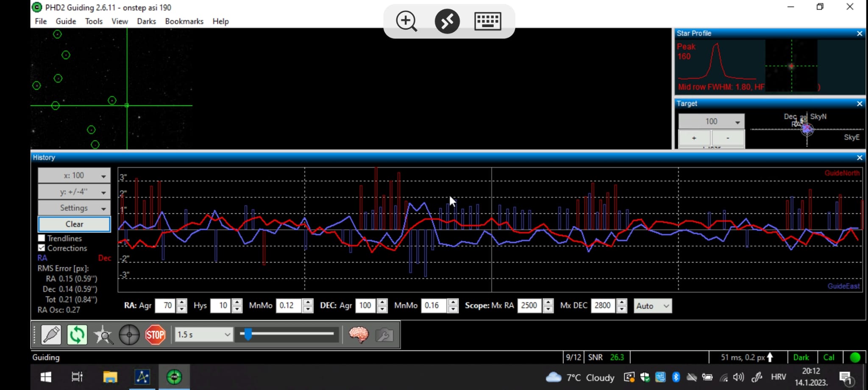
Task: Click the zoom magnifier overlay icon
Action: pyautogui.click(x=406, y=21)
